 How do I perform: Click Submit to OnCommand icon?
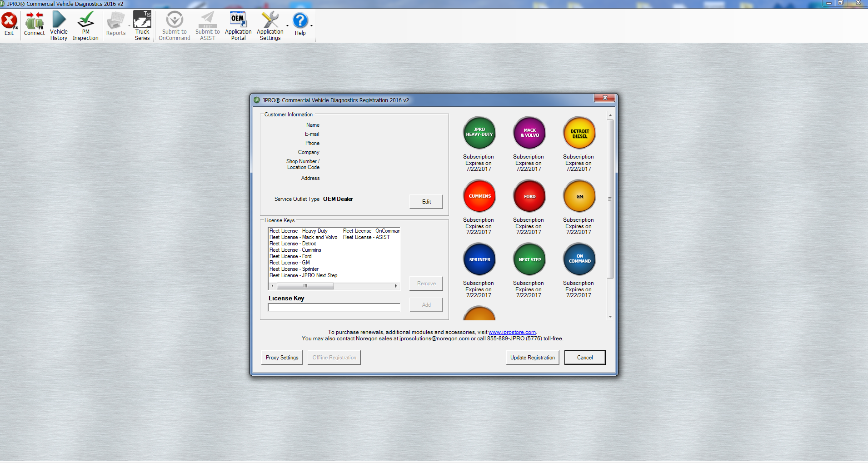175,26
